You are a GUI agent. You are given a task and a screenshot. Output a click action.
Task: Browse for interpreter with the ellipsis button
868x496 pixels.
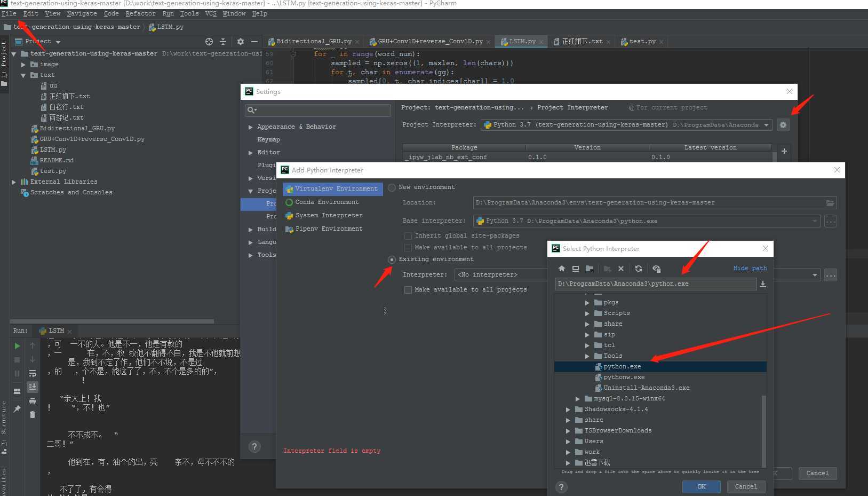tap(830, 275)
